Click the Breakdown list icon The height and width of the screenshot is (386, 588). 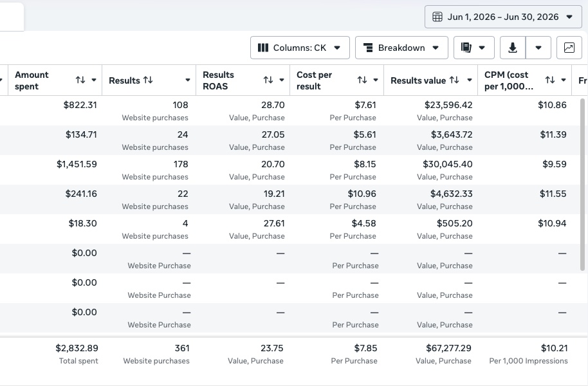[x=368, y=48]
